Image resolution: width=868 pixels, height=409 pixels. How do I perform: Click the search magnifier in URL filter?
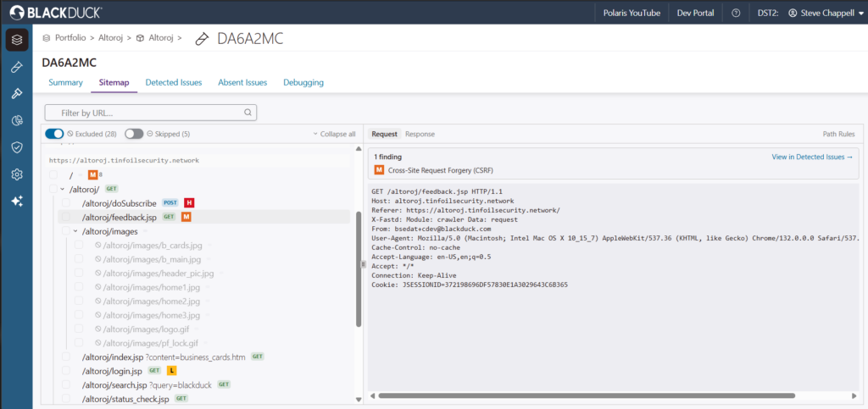coord(248,112)
